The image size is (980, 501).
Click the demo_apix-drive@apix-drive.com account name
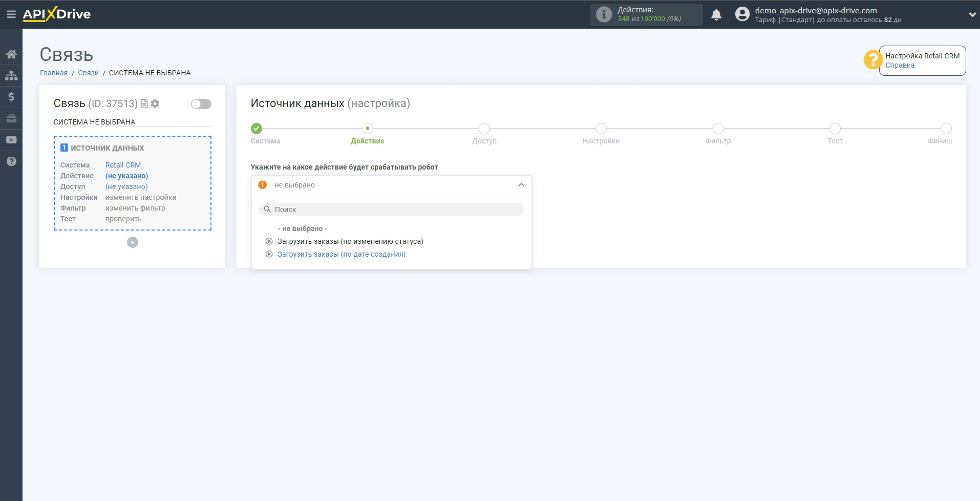pos(816,10)
